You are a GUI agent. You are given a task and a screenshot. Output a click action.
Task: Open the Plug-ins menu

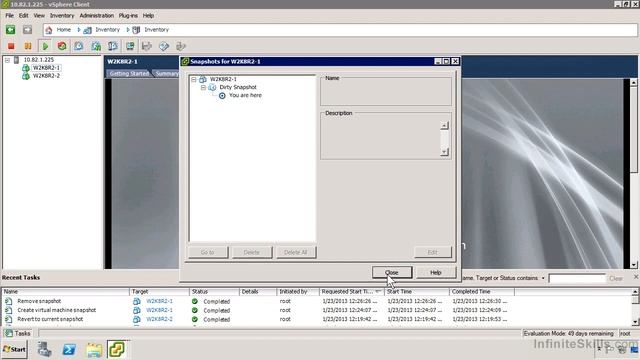pyautogui.click(x=128, y=16)
